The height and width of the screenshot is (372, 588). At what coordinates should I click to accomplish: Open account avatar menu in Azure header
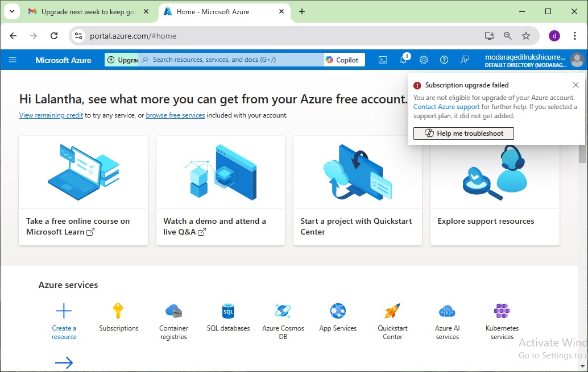tap(577, 60)
